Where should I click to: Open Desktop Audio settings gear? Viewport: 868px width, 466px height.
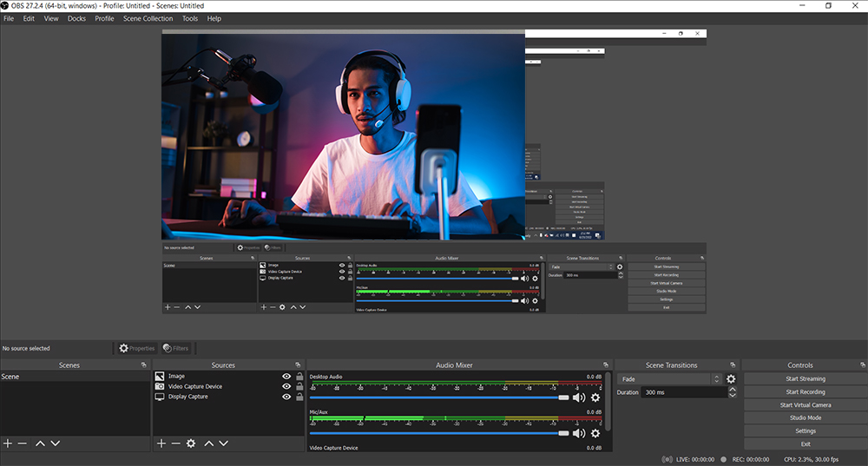pos(595,397)
